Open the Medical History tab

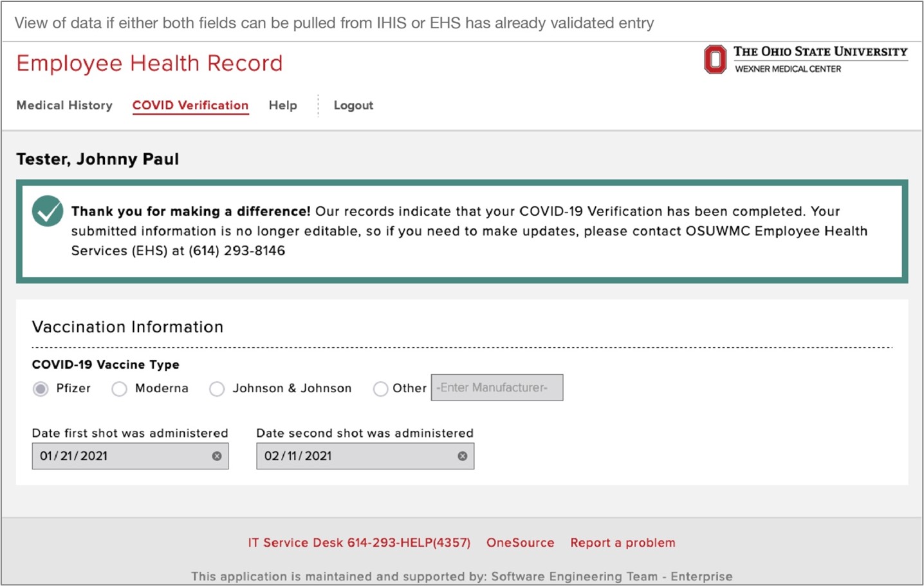tap(64, 105)
